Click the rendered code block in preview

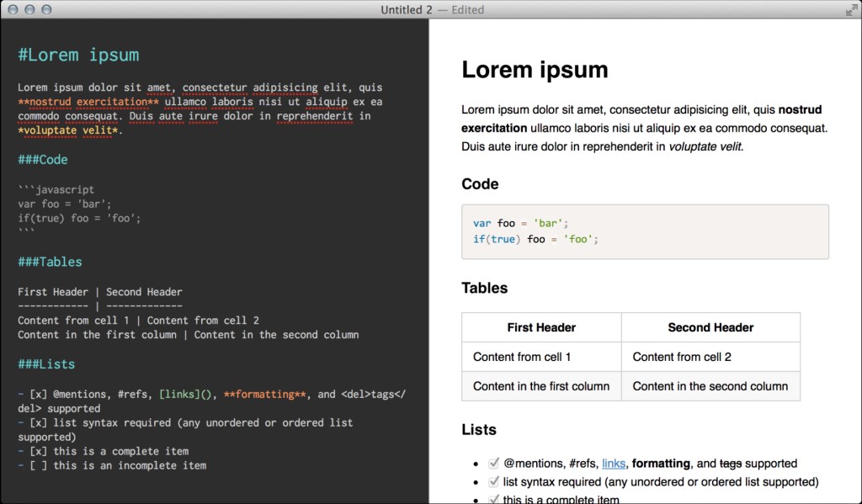point(646,231)
